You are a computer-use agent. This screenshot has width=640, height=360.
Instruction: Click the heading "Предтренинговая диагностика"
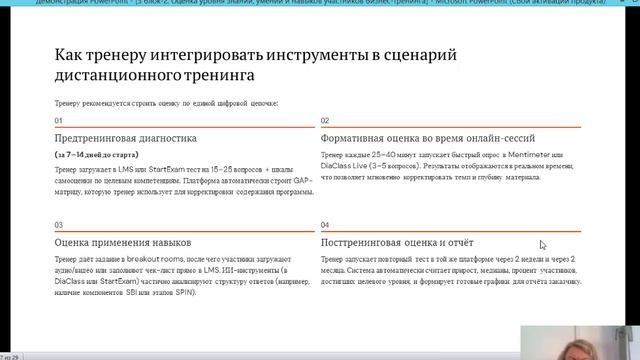click(126, 138)
